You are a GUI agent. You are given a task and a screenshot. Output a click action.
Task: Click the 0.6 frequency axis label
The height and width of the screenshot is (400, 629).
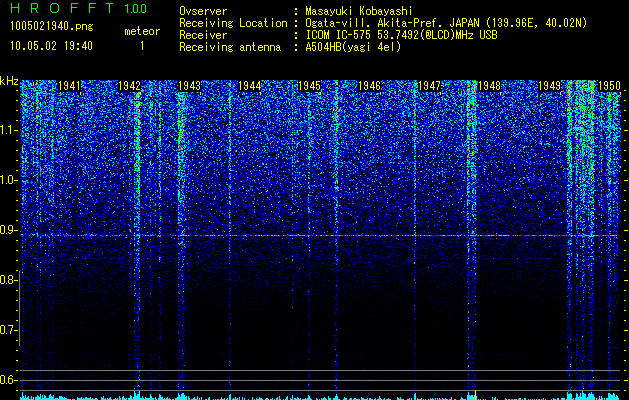pos(8,380)
